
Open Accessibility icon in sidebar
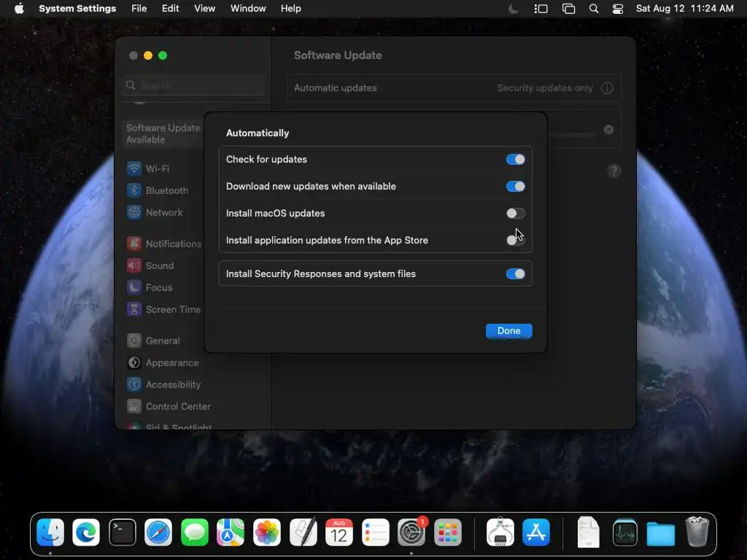pos(134,385)
